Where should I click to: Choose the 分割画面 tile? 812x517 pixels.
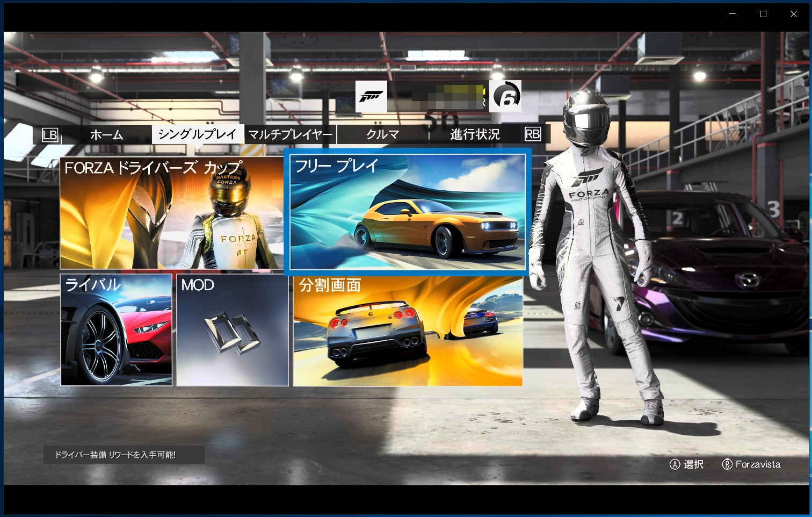pyautogui.click(x=408, y=330)
